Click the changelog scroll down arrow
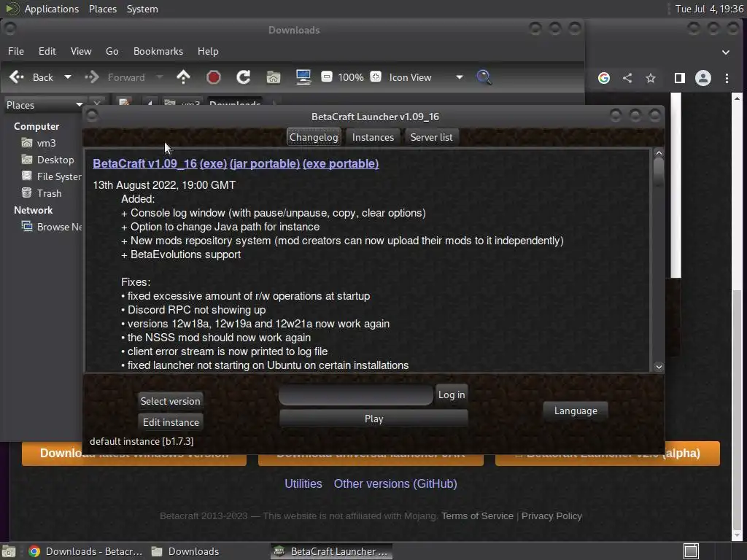 pyautogui.click(x=659, y=367)
